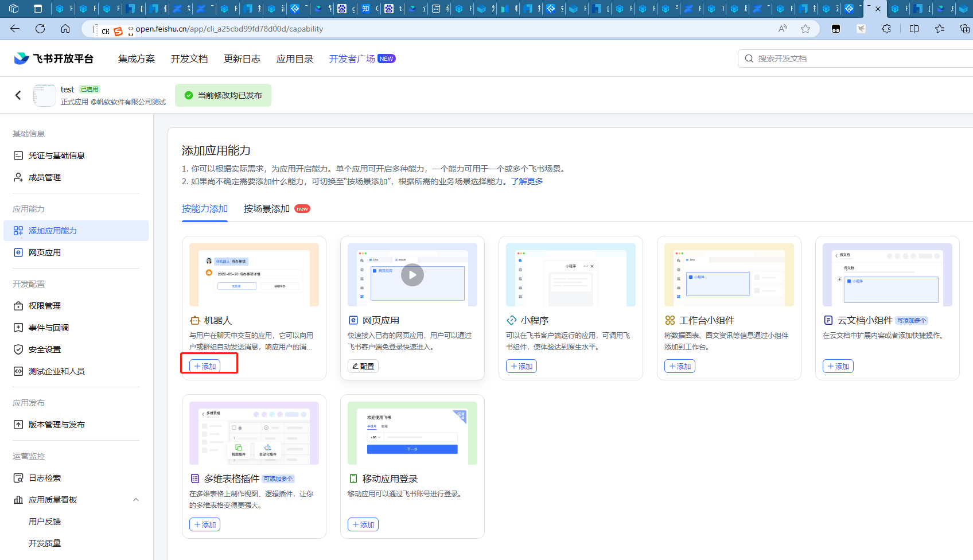Click the 多维表格插件 preview thumbnail

[254, 433]
